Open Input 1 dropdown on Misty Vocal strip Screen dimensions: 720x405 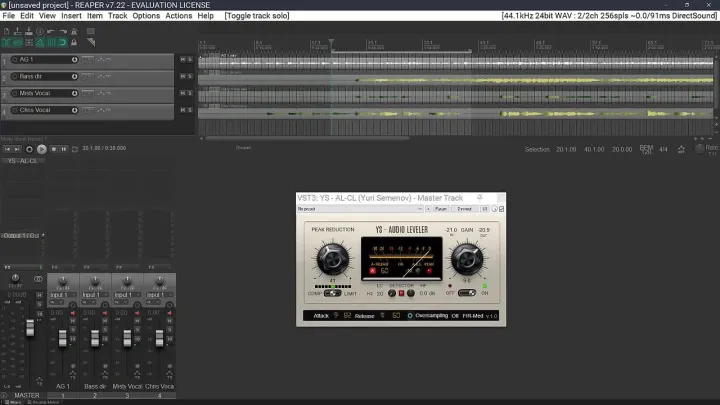click(126, 295)
